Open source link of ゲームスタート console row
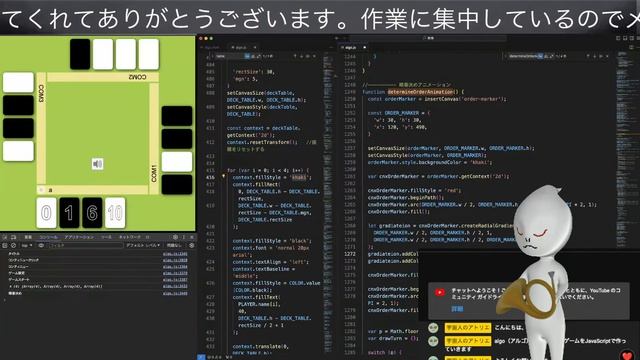Screen dimensions: 640x360 tap(175, 280)
